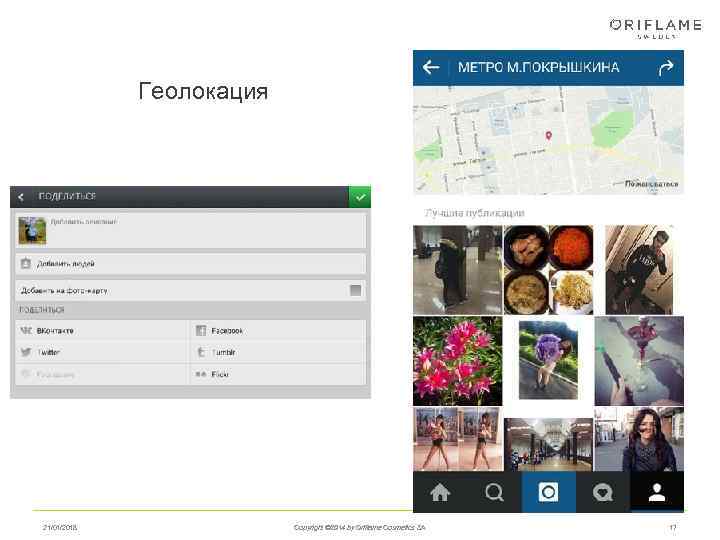720x540 pixels.
Task: Tap the back arrow in the МЕТРО М.ПОКРЫШКИНА header
Action: [x=431, y=68]
